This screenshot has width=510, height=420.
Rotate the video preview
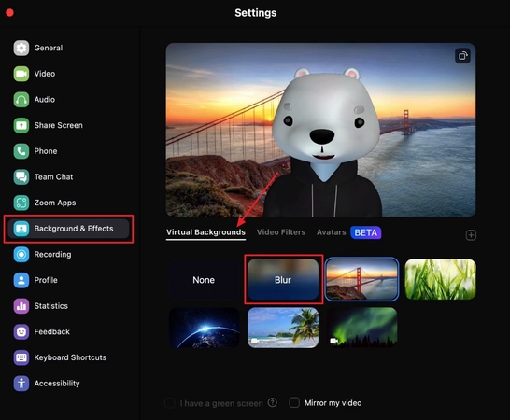click(462, 56)
